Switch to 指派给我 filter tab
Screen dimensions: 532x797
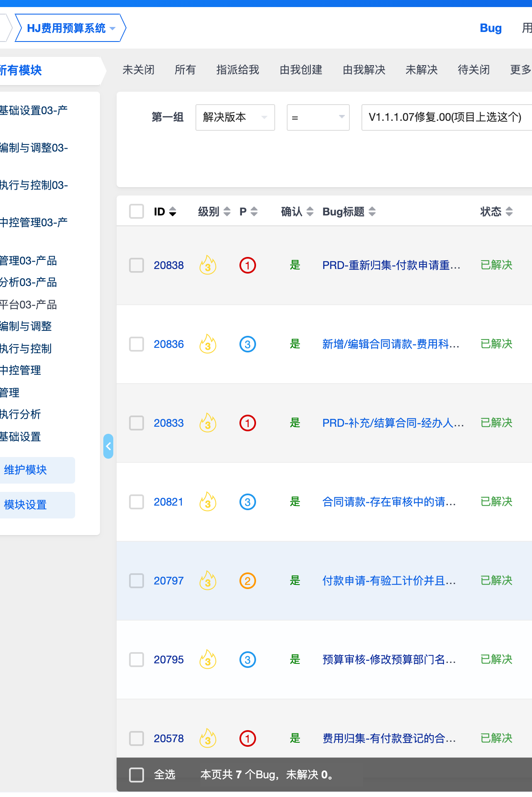pyautogui.click(x=238, y=70)
